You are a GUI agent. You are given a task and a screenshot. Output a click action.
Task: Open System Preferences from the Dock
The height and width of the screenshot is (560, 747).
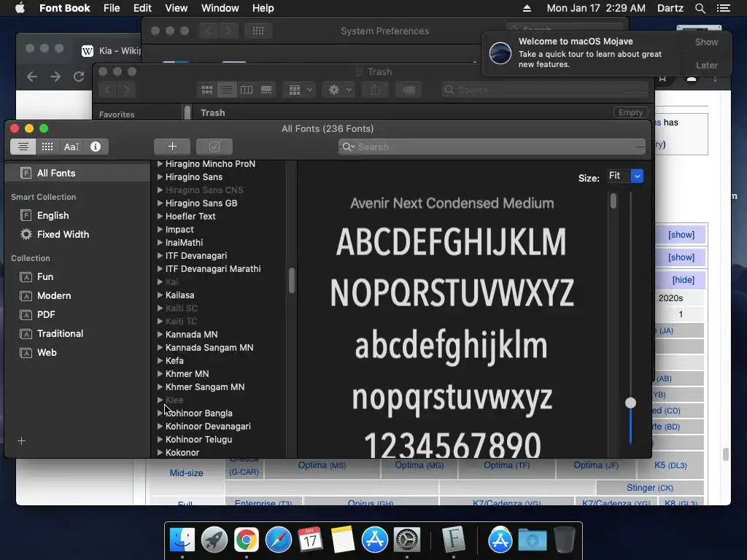click(x=406, y=540)
